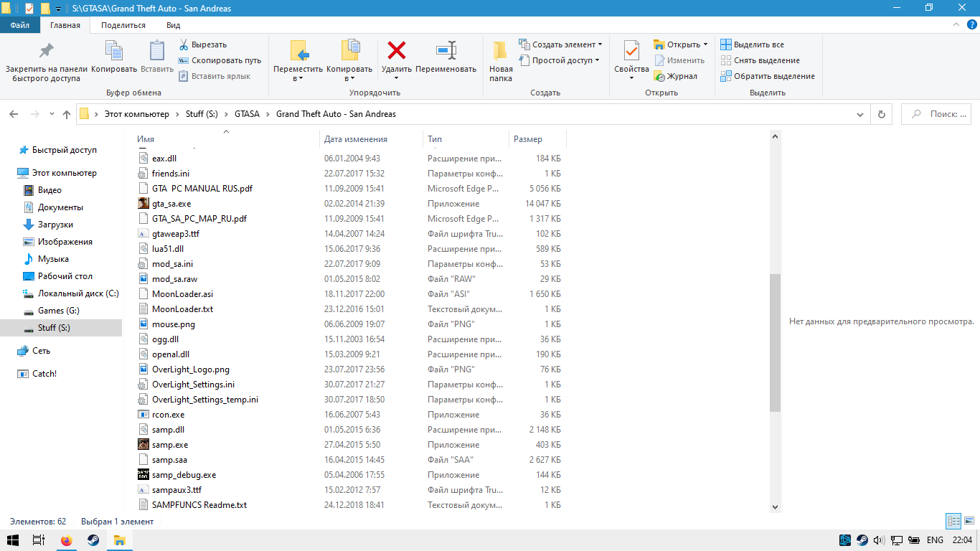980x551 pixels.
Task: Open Сеть in the navigation pane
Action: coord(41,351)
